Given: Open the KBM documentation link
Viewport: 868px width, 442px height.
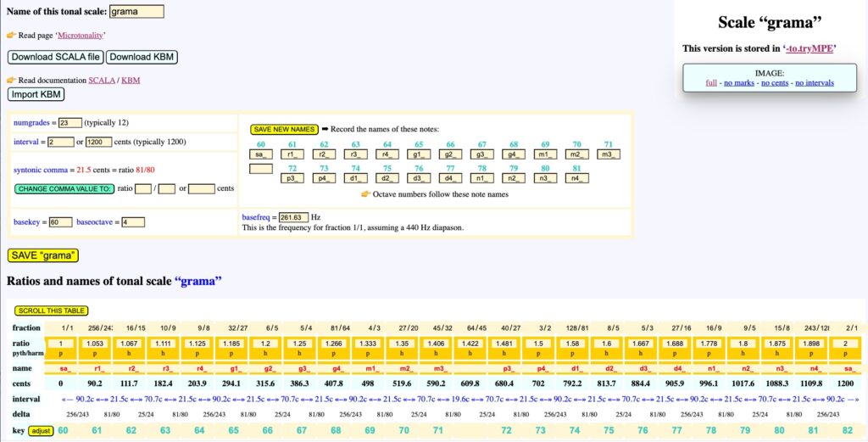Looking at the screenshot, I should [x=131, y=80].
